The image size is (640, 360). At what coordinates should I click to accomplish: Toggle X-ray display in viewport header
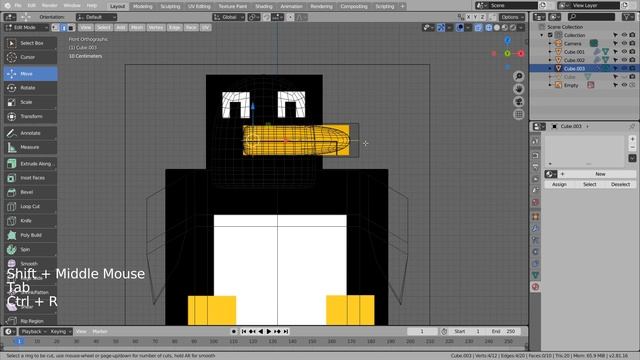pyautogui.click(x=478, y=28)
